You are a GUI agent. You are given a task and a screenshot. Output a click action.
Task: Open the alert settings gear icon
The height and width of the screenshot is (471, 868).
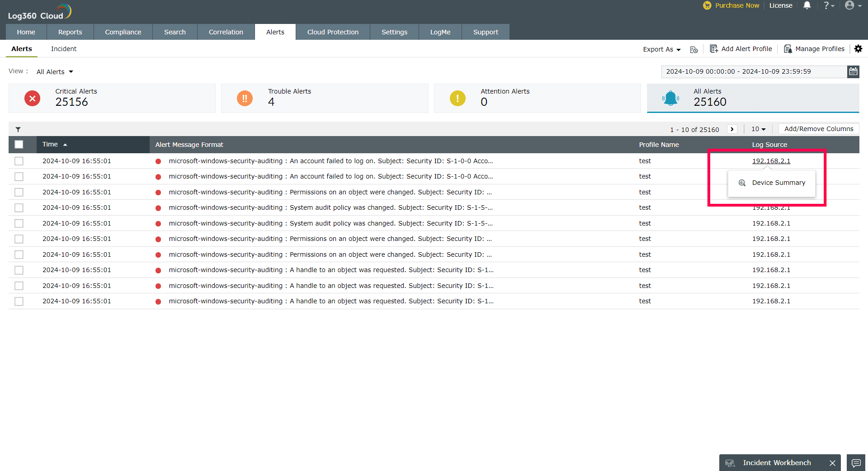858,49
